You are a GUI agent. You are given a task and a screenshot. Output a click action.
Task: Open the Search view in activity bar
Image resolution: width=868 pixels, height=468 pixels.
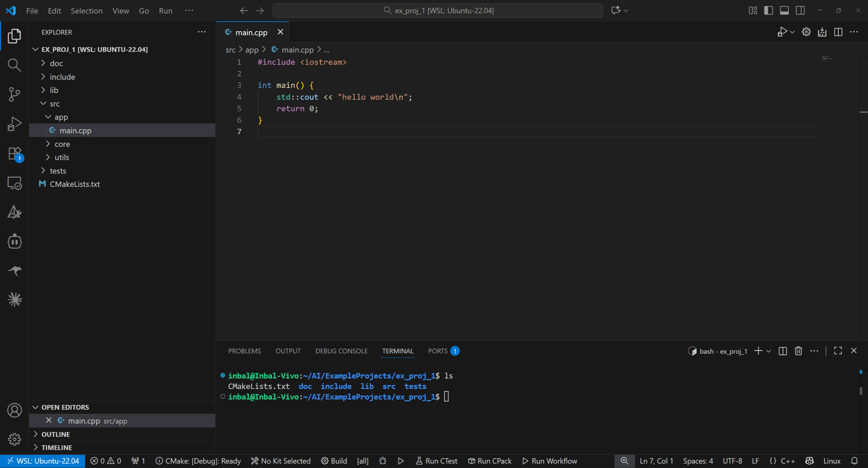point(14,65)
